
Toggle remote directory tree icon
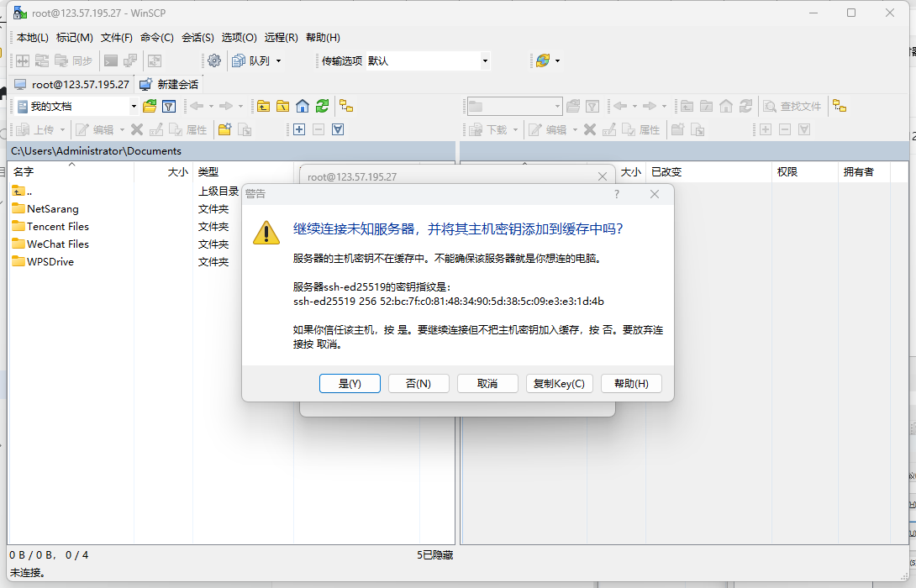point(840,107)
